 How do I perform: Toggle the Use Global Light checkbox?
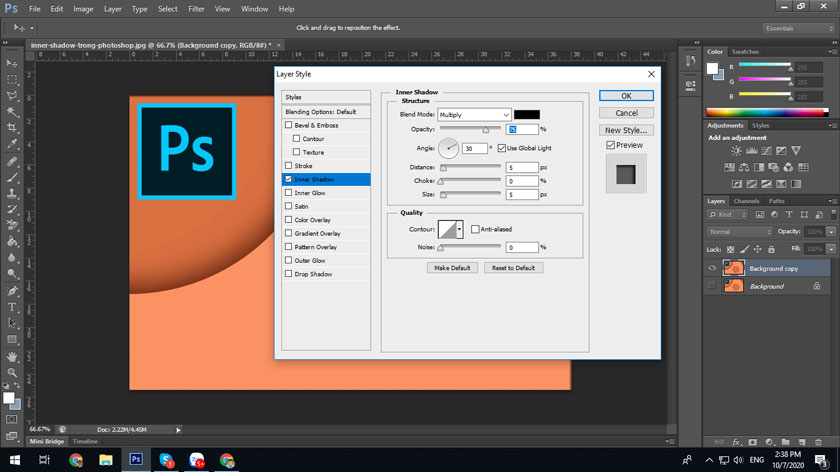(501, 148)
